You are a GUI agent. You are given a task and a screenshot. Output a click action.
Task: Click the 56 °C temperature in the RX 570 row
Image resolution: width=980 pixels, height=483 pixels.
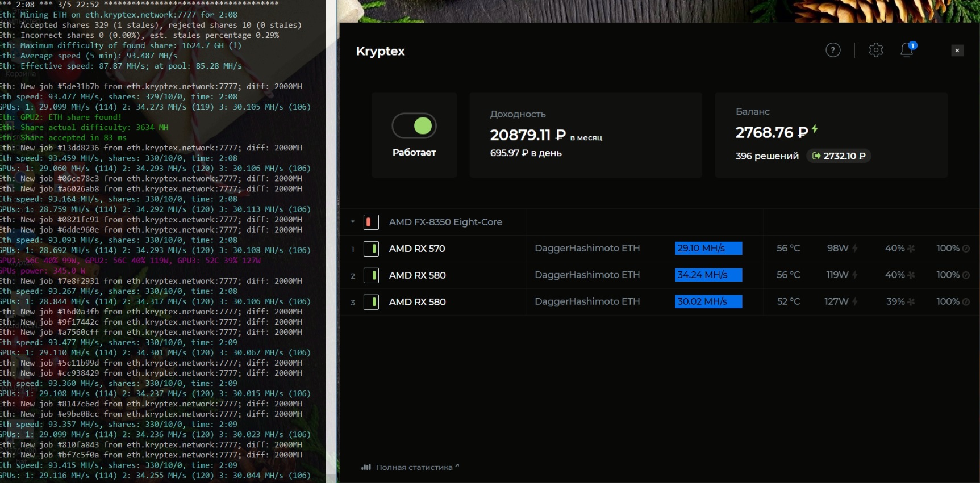pos(789,248)
